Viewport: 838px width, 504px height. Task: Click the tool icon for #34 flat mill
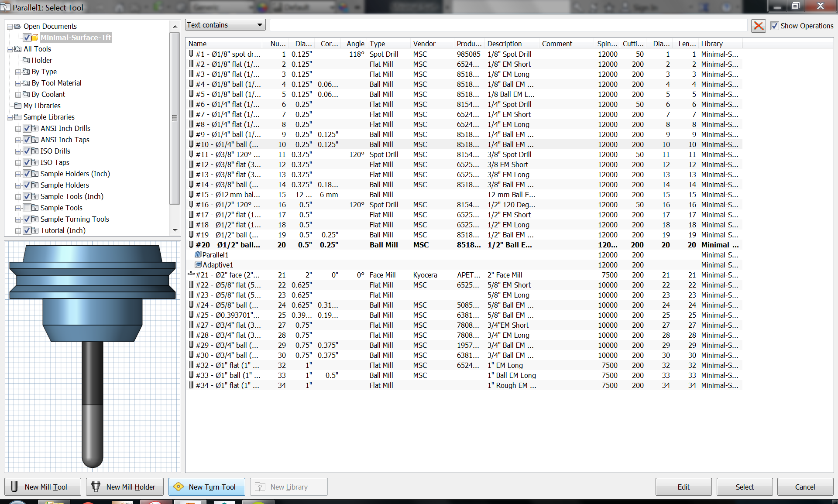coord(191,385)
